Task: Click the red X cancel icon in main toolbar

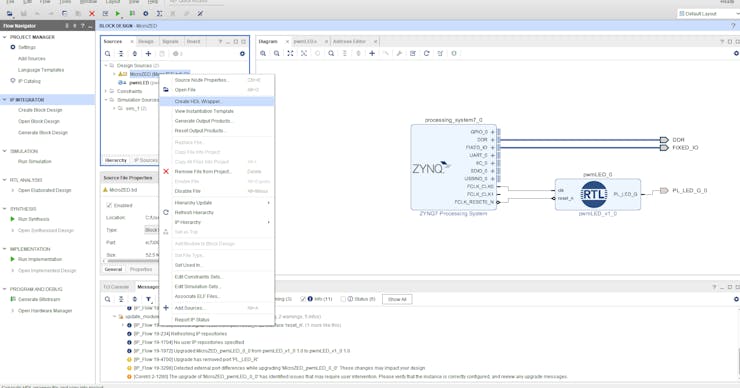Action: click(92, 14)
